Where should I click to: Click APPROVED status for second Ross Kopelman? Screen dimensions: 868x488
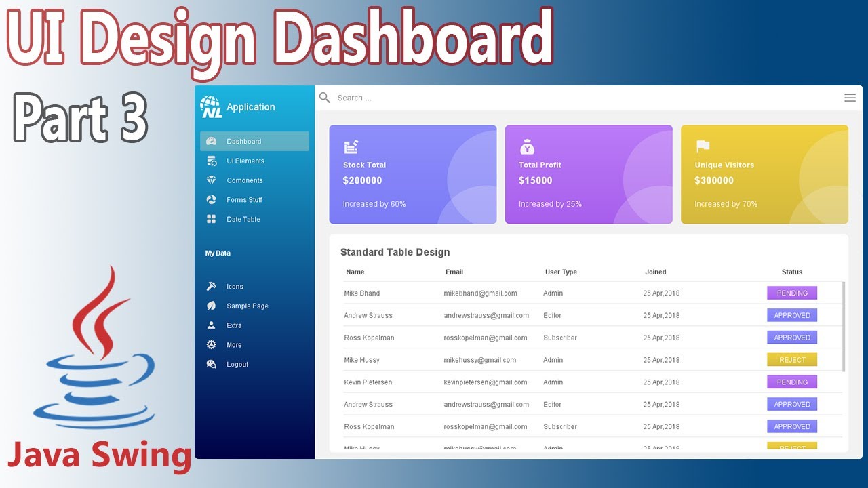tap(792, 426)
